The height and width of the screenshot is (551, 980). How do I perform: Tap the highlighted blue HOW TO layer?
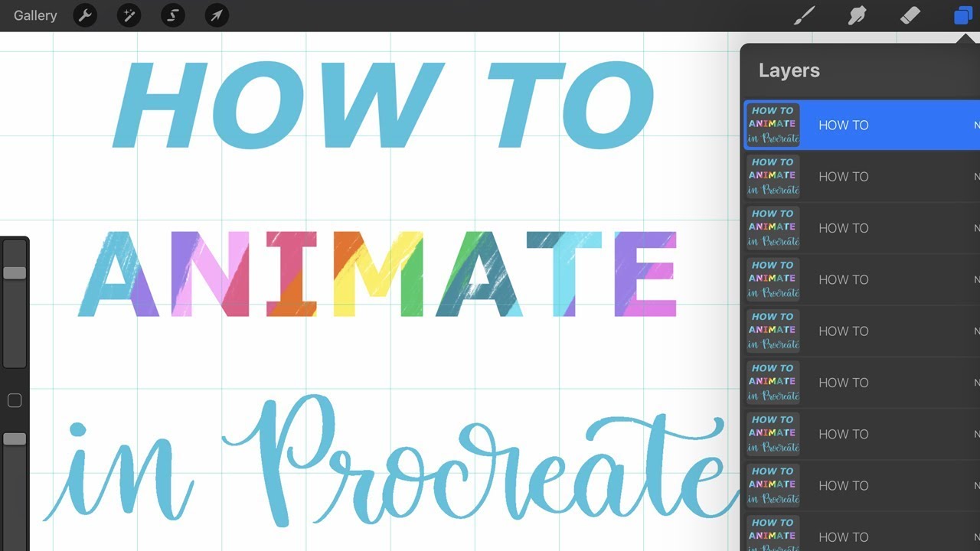point(862,125)
